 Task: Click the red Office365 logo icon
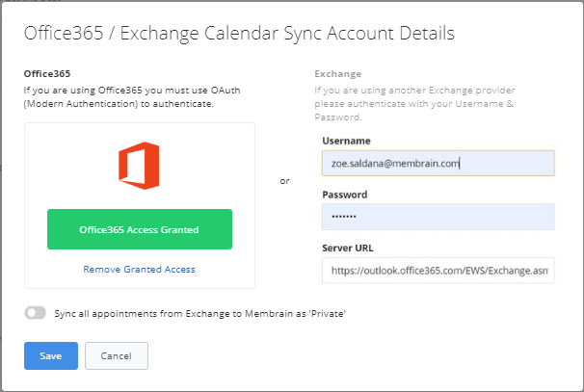[x=139, y=166]
